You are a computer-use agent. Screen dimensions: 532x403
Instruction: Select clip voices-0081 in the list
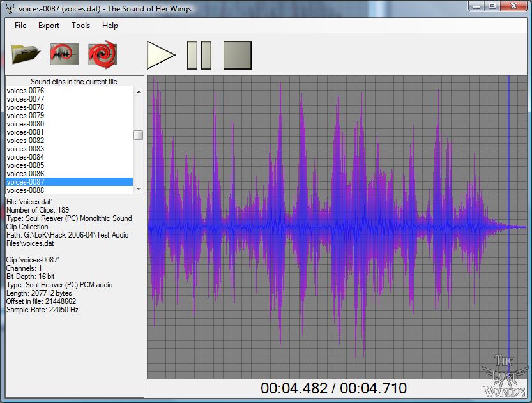69,132
